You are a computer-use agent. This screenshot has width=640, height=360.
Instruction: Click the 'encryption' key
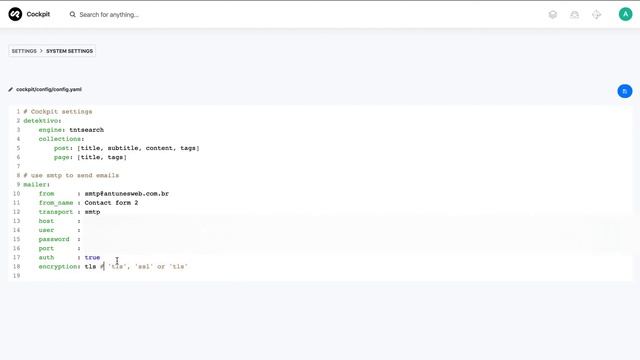(x=58, y=267)
